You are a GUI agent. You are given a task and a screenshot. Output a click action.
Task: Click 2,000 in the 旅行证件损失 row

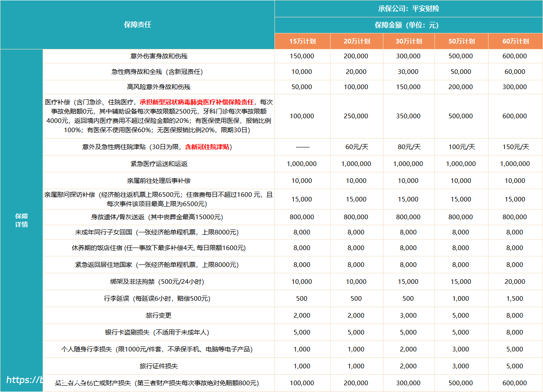[408, 366]
